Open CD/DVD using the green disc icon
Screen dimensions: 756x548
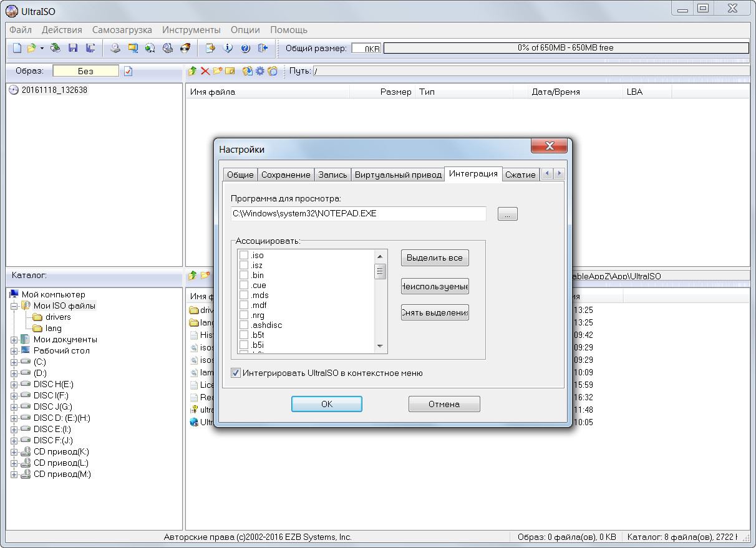(x=56, y=48)
